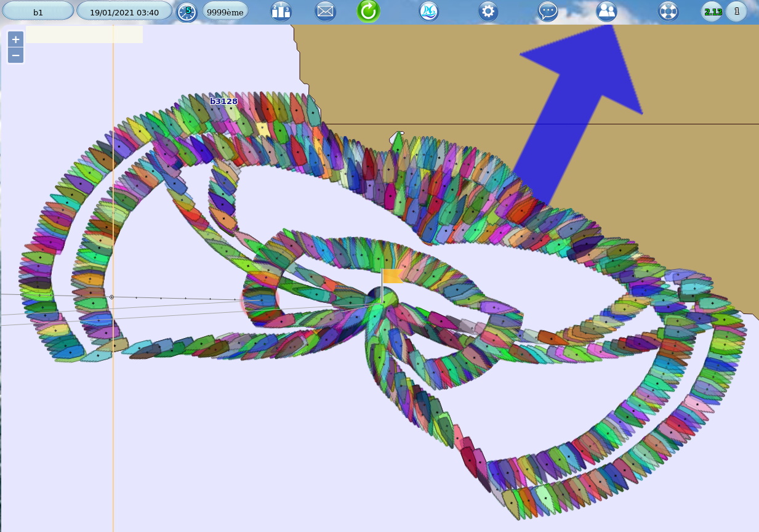Click the 2.13 version indicator

pyautogui.click(x=712, y=11)
